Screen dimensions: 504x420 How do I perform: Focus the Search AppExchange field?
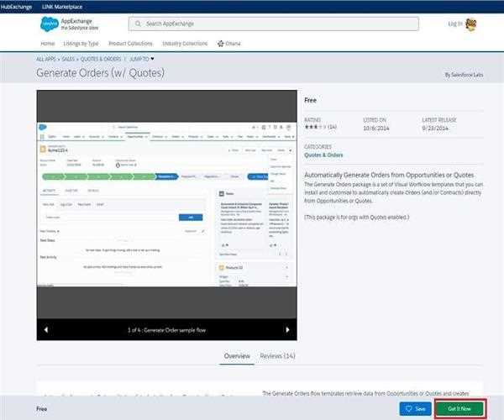pos(274,24)
